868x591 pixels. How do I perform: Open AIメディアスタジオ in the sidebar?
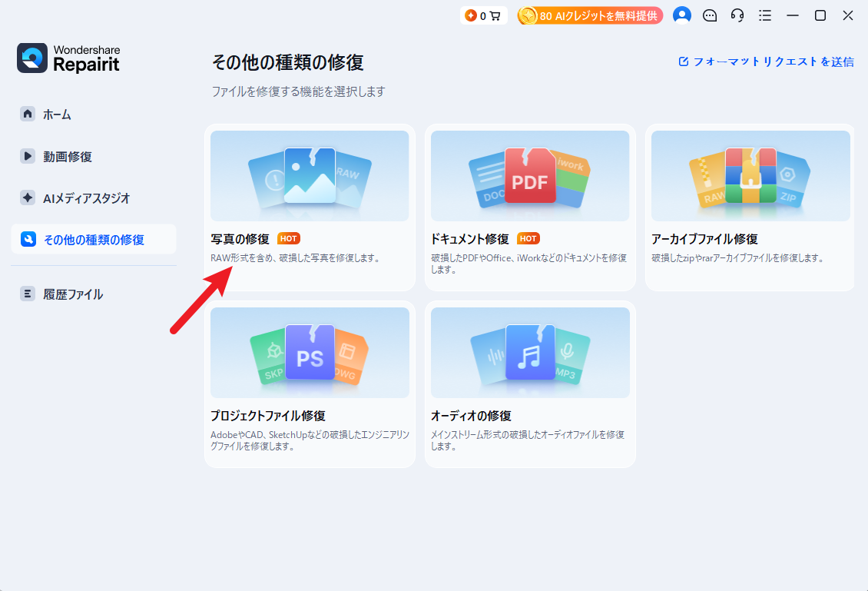94,198
